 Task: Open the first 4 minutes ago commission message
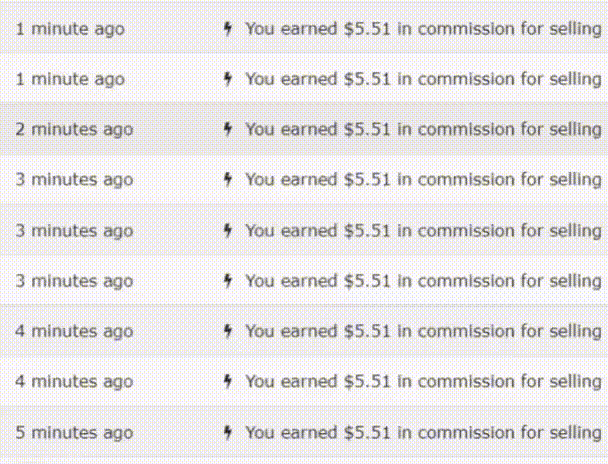423,331
